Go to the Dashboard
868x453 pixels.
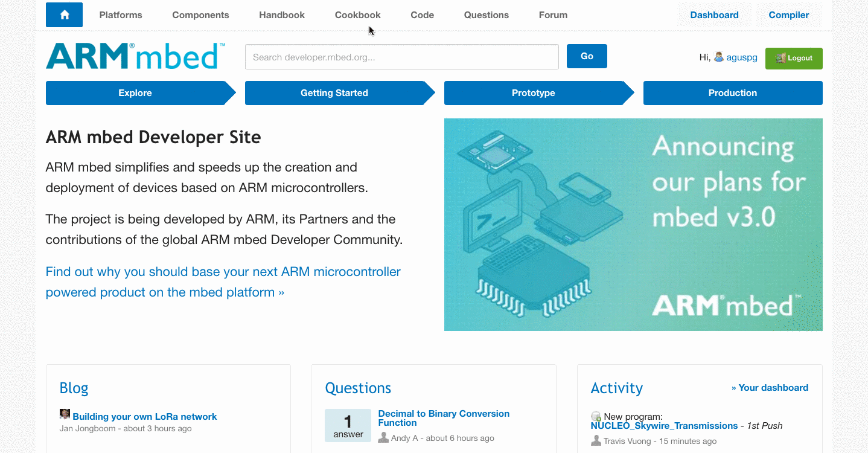coord(715,15)
